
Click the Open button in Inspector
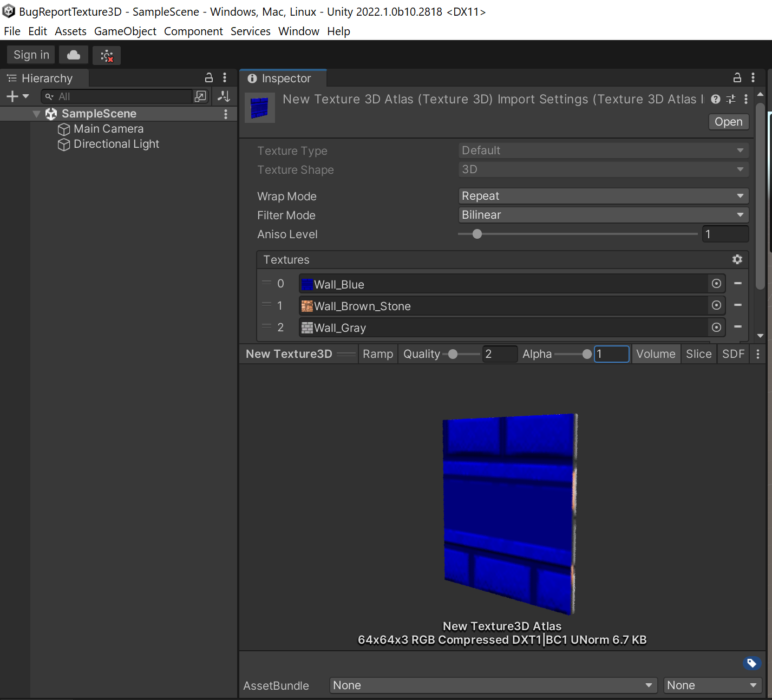(x=728, y=122)
